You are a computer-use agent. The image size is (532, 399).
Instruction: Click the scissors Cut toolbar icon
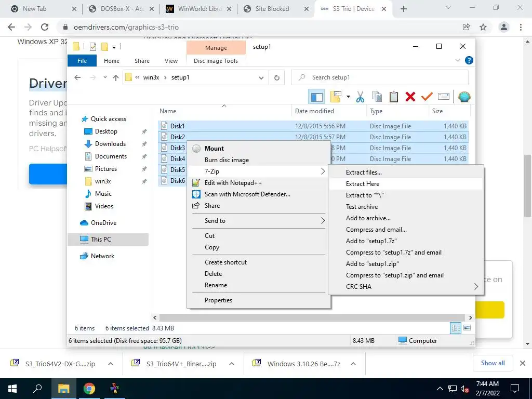click(x=360, y=97)
